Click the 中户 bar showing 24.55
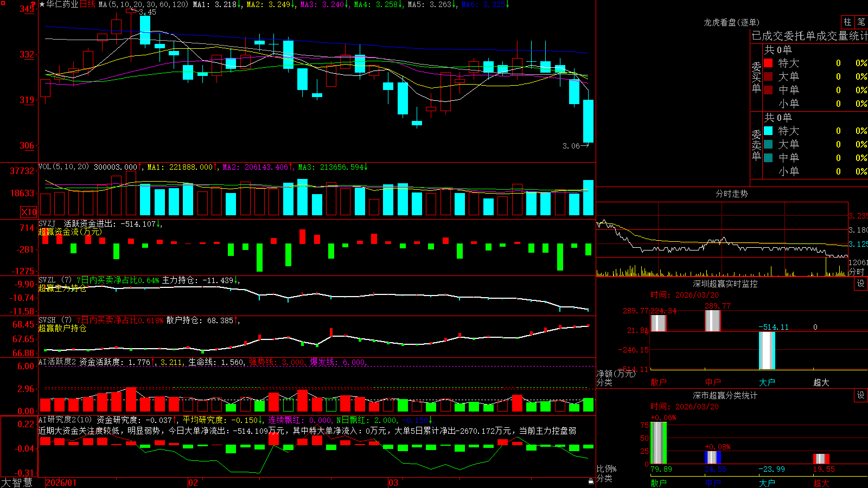The image size is (868, 488). point(712,458)
